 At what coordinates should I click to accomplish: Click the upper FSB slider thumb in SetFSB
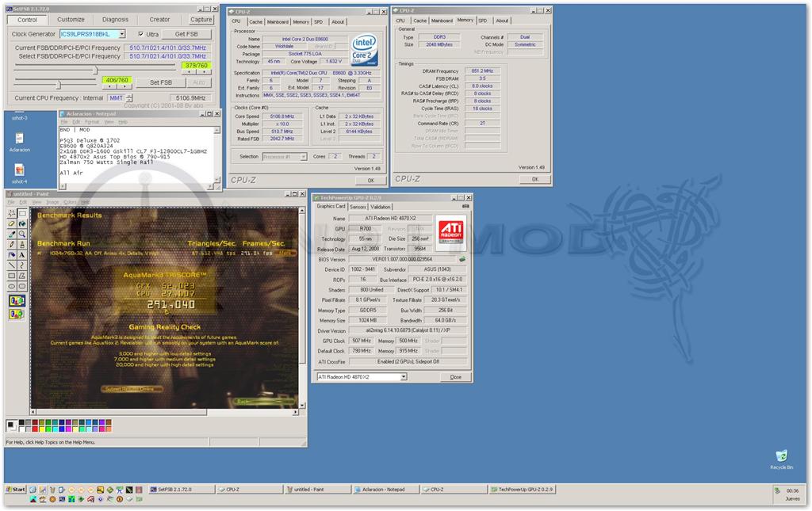click(95, 69)
